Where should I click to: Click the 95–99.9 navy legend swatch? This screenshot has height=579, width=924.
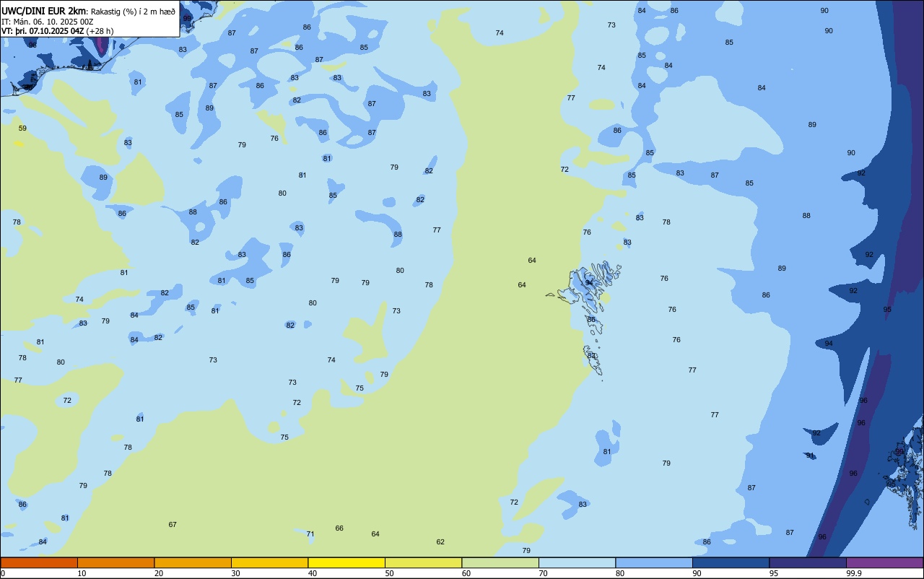[x=808, y=562]
